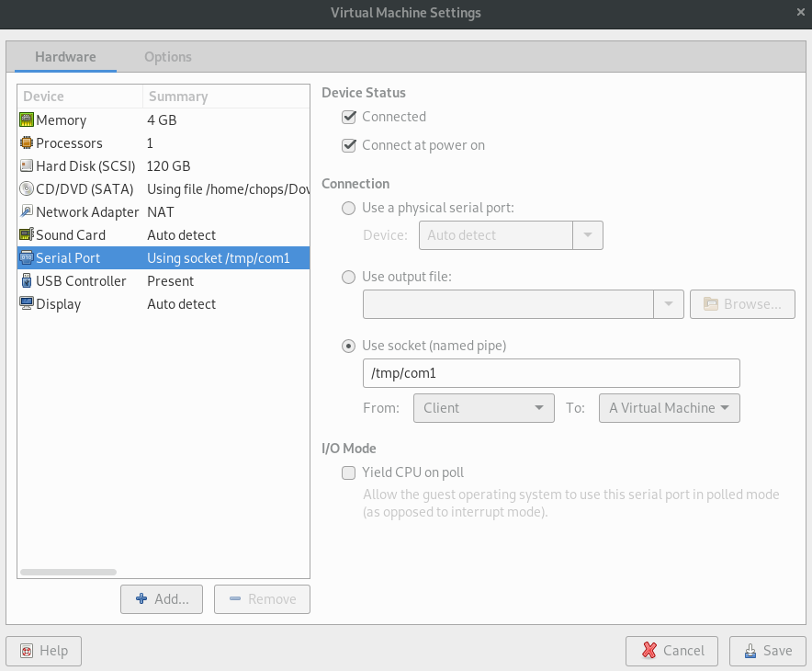
Task: Expand the To A Virtual Machine dropdown
Action: [669, 408]
